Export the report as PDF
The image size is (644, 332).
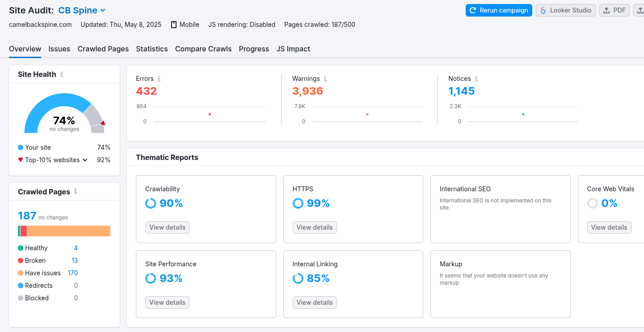click(615, 10)
